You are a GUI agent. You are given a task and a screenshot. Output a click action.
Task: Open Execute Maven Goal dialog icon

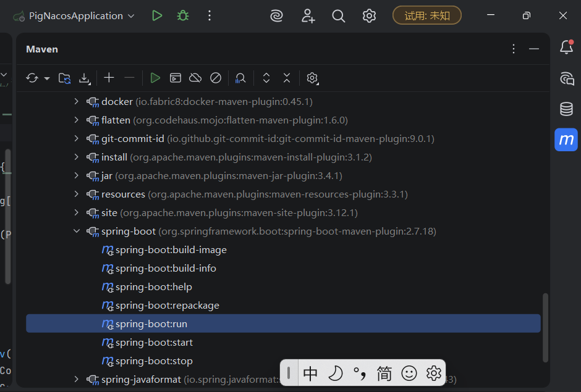176,78
